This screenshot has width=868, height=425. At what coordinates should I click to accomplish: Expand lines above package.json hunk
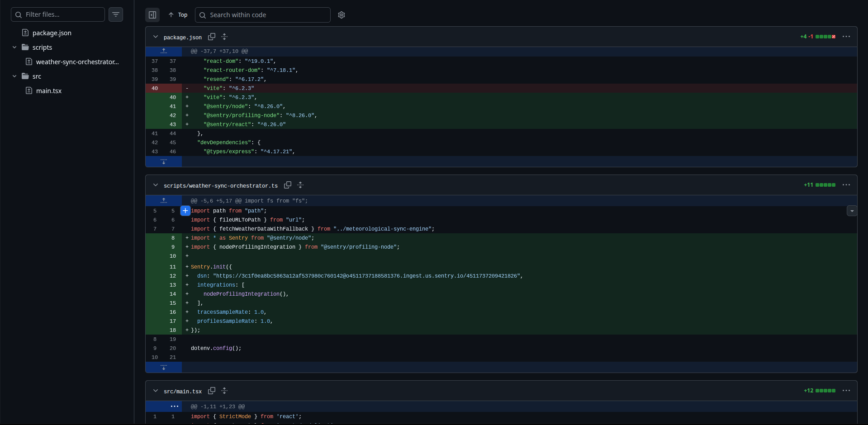164,51
